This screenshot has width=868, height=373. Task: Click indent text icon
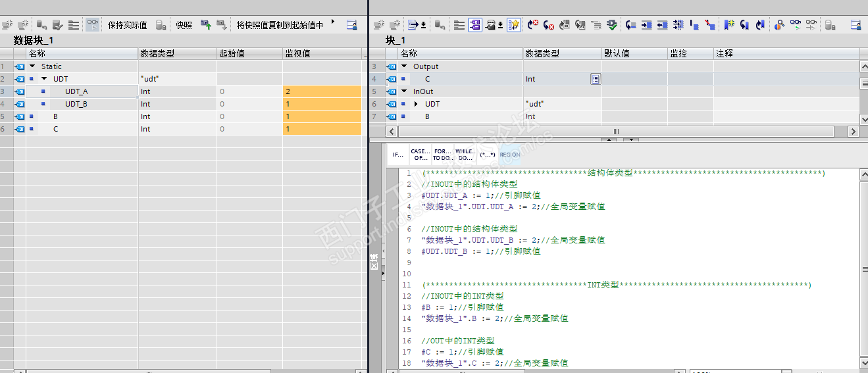647,25
